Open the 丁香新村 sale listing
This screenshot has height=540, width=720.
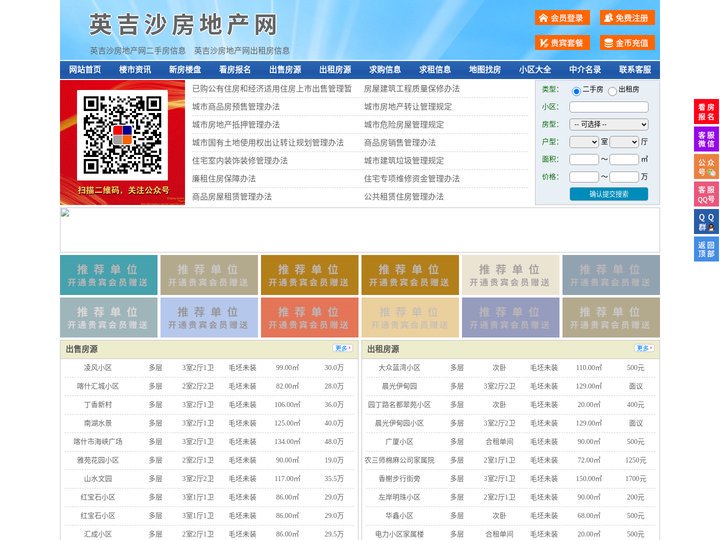[98, 405]
